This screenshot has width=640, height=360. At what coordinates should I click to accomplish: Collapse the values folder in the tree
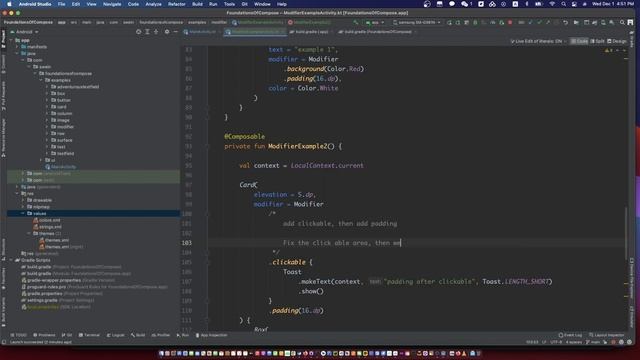tap(23, 213)
